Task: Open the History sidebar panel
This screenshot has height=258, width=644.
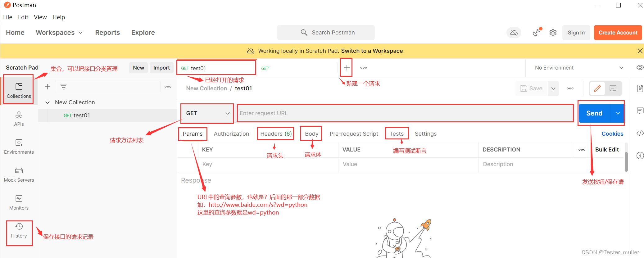Action: [x=19, y=230]
